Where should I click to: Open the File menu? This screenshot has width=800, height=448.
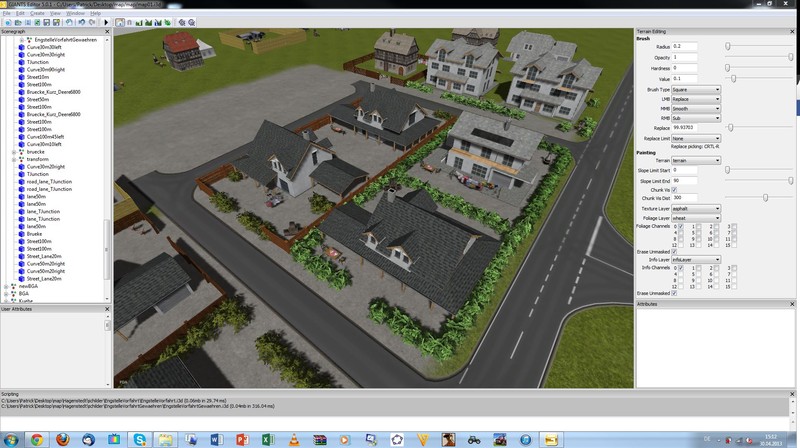coord(7,13)
